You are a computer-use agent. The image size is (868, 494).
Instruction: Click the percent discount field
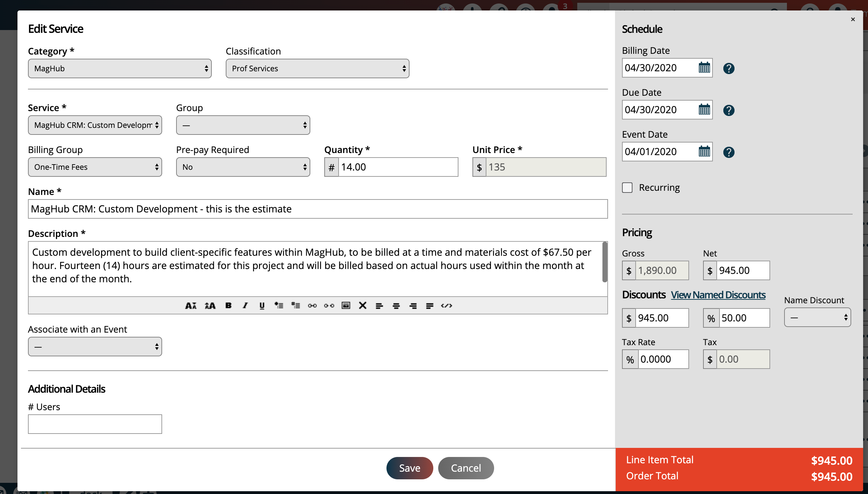(744, 318)
